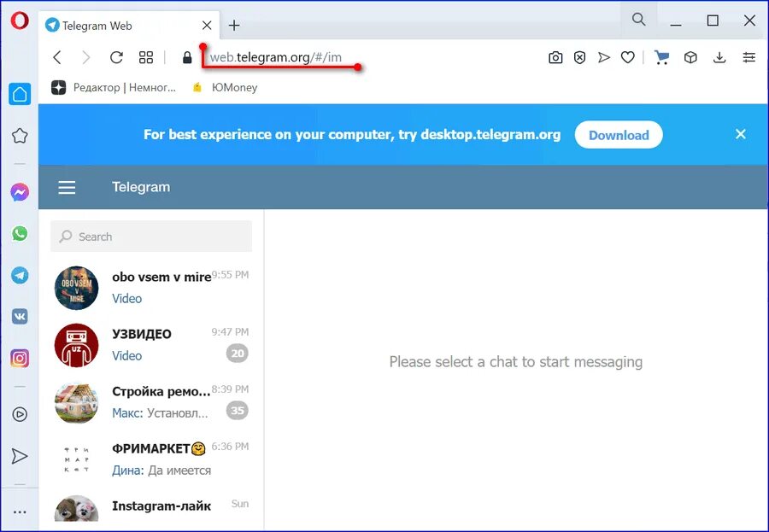Click the tab search magnifier icon
The image size is (769, 532).
click(x=638, y=20)
